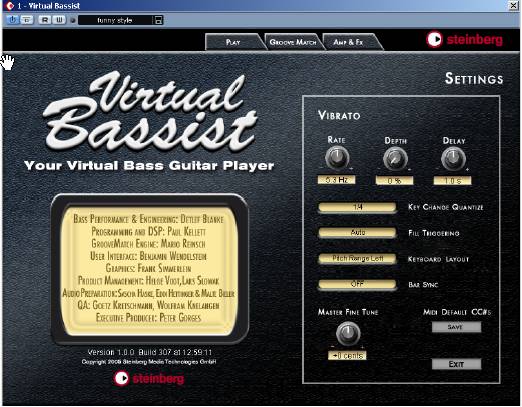The width and height of the screenshot is (522, 407).
Task: Enable the Read automation R button
Action: tap(45, 20)
